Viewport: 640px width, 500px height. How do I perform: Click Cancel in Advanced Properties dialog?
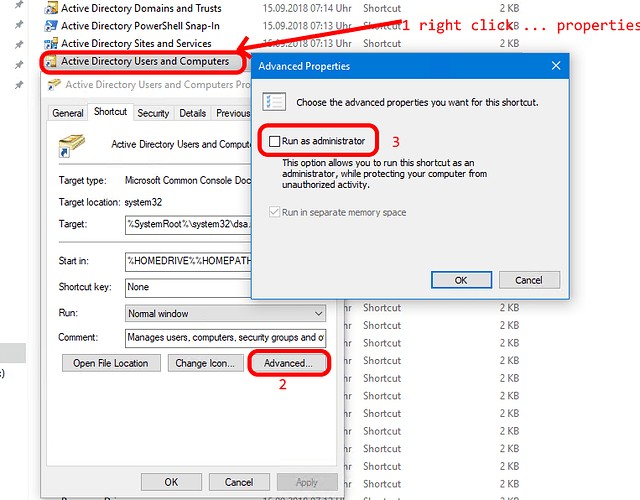[529, 280]
